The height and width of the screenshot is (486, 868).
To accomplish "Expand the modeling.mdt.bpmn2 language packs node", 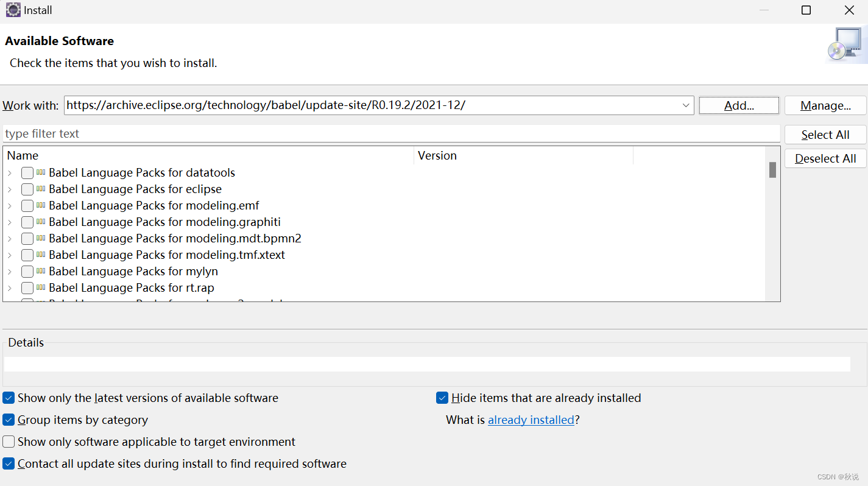I will point(10,239).
